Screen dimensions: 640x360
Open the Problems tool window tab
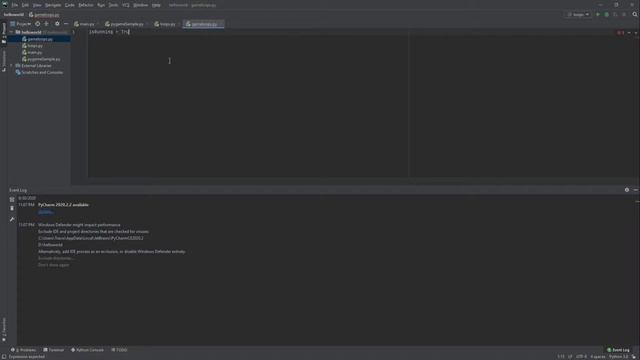coord(24,350)
